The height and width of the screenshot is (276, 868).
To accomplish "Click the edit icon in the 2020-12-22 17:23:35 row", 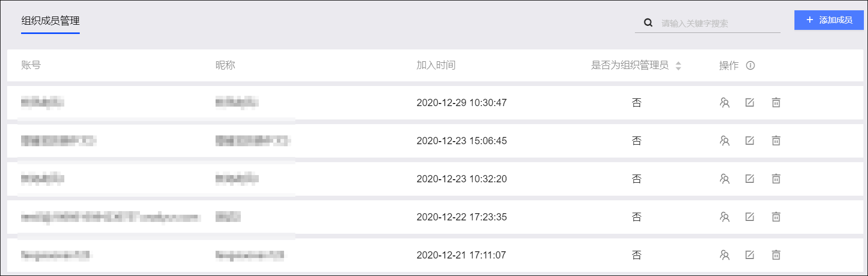I will (x=750, y=217).
